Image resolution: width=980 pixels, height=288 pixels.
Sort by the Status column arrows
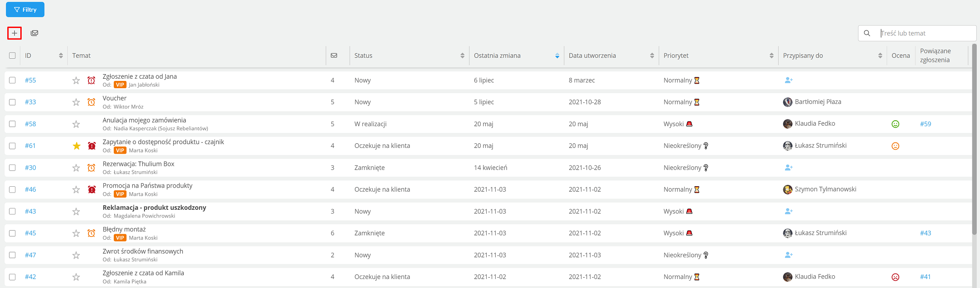click(x=462, y=56)
